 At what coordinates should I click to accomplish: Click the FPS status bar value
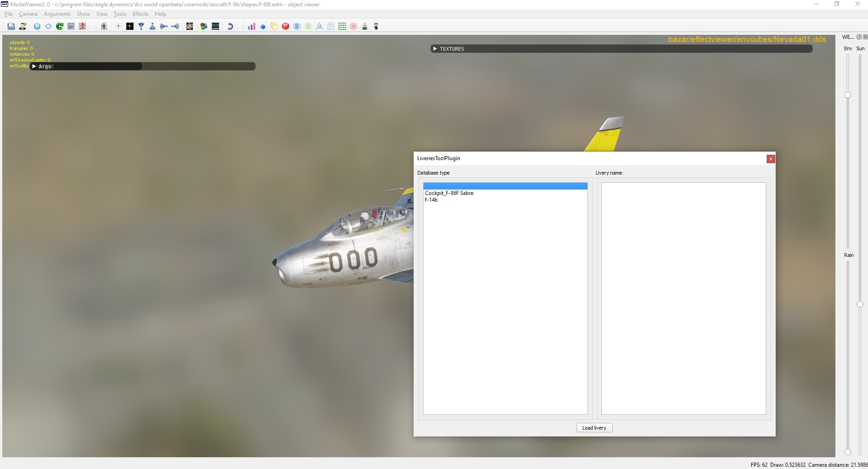pyautogui.click(x=759, y=465)
